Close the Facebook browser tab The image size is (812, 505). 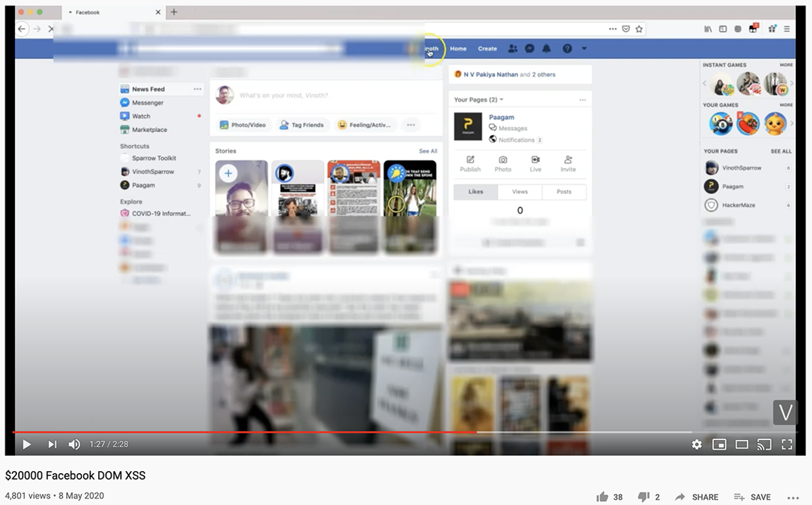(x=158, y=12)
